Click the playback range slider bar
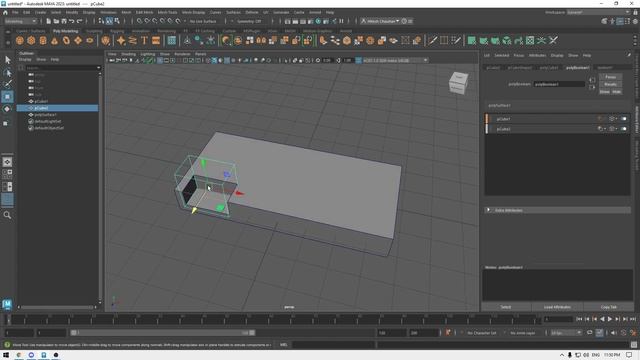The width and height of the screenshot is (640, 360). (162, 333)
